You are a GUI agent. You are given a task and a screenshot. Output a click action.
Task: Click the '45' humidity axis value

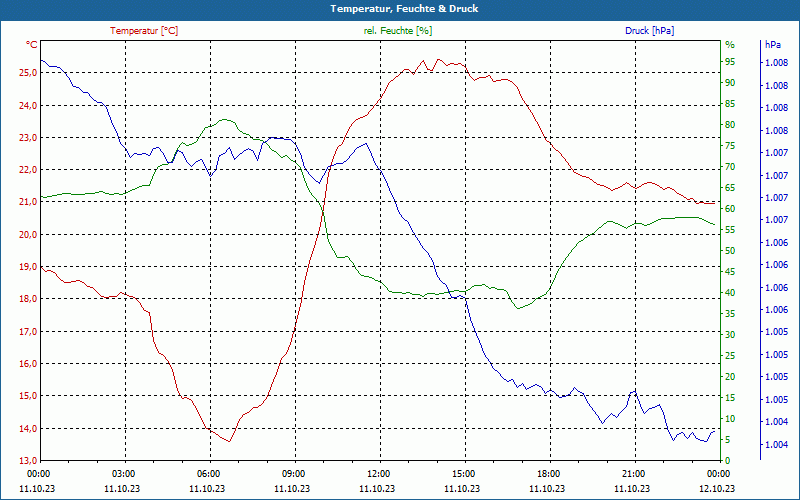(730, 272)
